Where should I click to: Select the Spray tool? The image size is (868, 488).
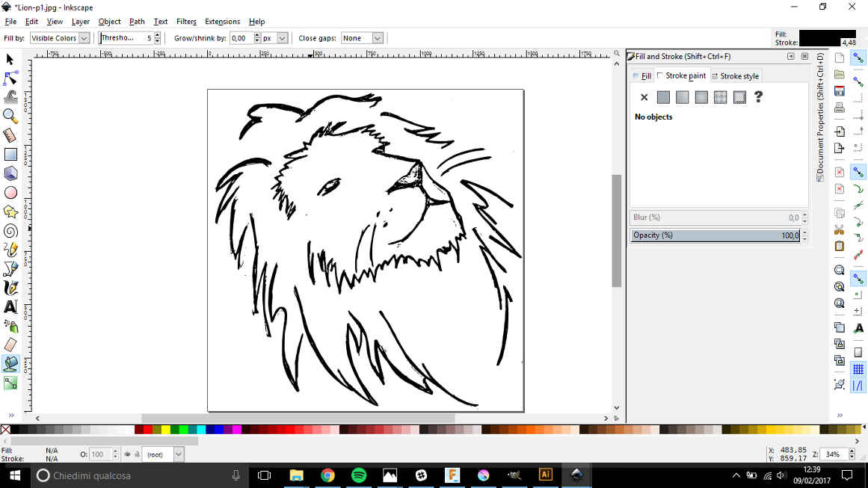click(10, 326)
